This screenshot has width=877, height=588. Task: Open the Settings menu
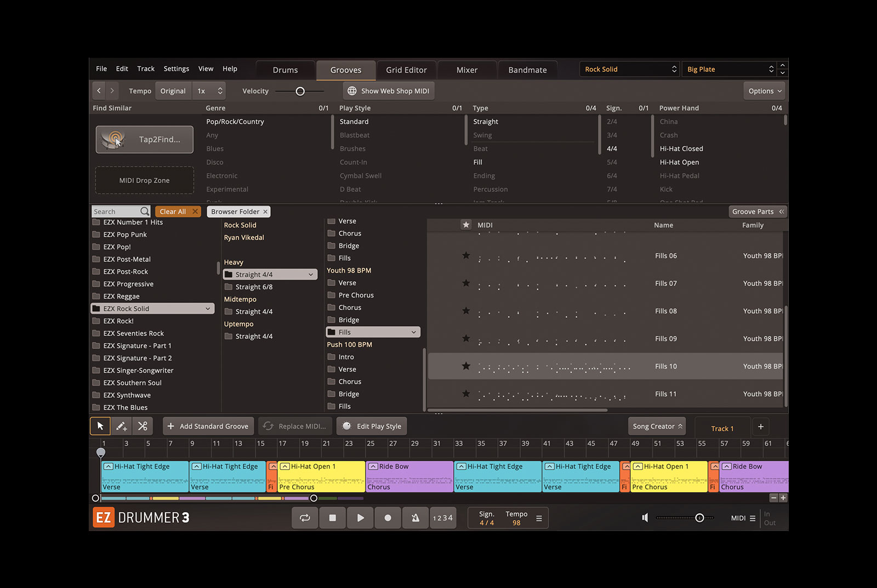tap(176, 68)
